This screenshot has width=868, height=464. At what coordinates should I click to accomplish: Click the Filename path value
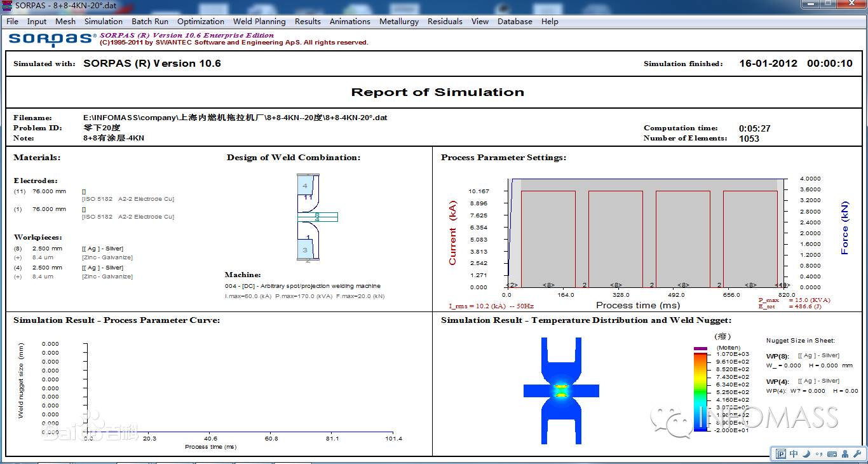click(235, 118)
